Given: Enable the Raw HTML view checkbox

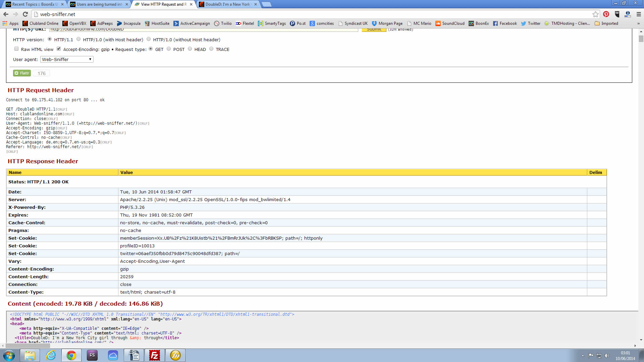Looking at the screenshot, I should click(x=16, y=49).
